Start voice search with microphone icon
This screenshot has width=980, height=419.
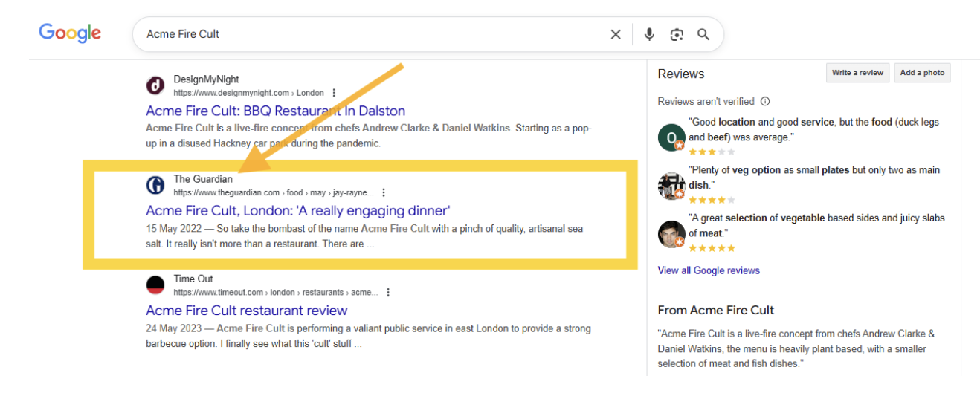[649, 34]
